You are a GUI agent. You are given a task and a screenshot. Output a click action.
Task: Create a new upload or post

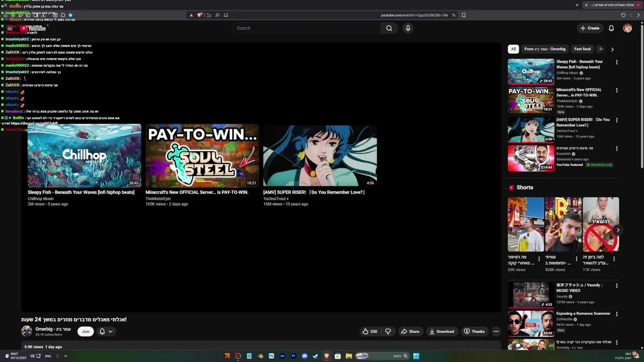pyautogui.click(x=590, y=28)
